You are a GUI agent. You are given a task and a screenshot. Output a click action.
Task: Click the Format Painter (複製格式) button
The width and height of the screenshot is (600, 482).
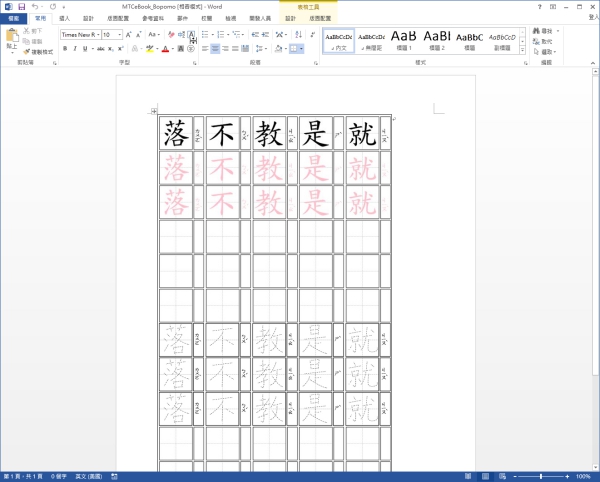coord(38,52)
